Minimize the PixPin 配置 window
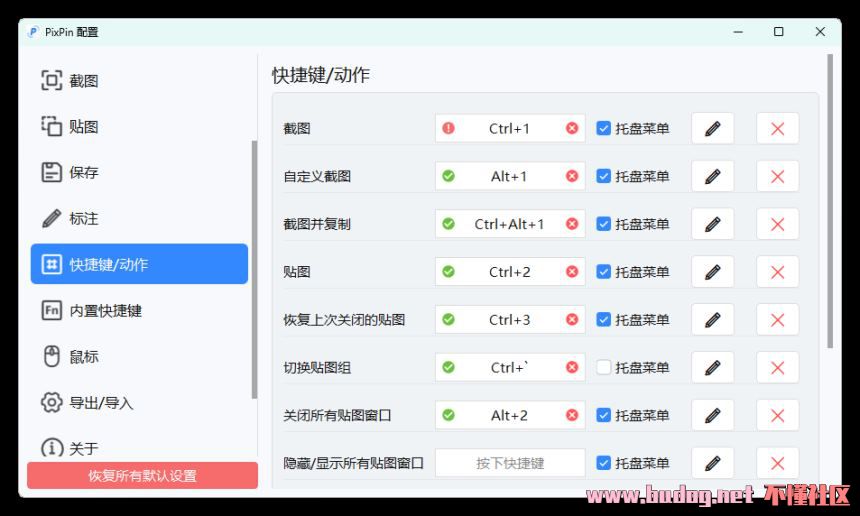 coord(738,32)
